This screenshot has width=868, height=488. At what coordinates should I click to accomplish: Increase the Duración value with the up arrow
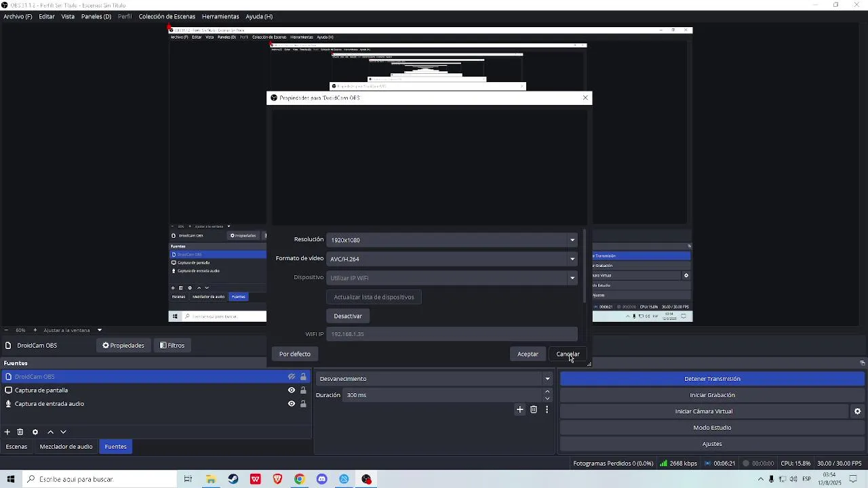click(547, 392)
